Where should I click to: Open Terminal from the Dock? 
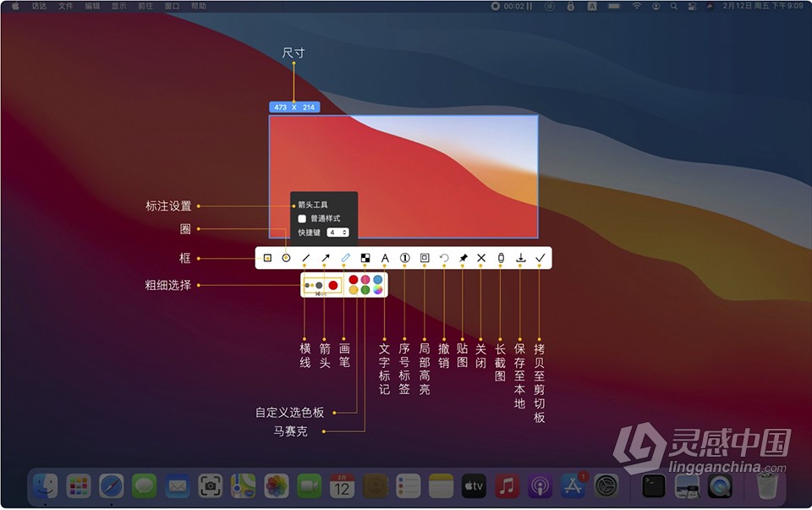pyautogui.click(x=654, y=485)
